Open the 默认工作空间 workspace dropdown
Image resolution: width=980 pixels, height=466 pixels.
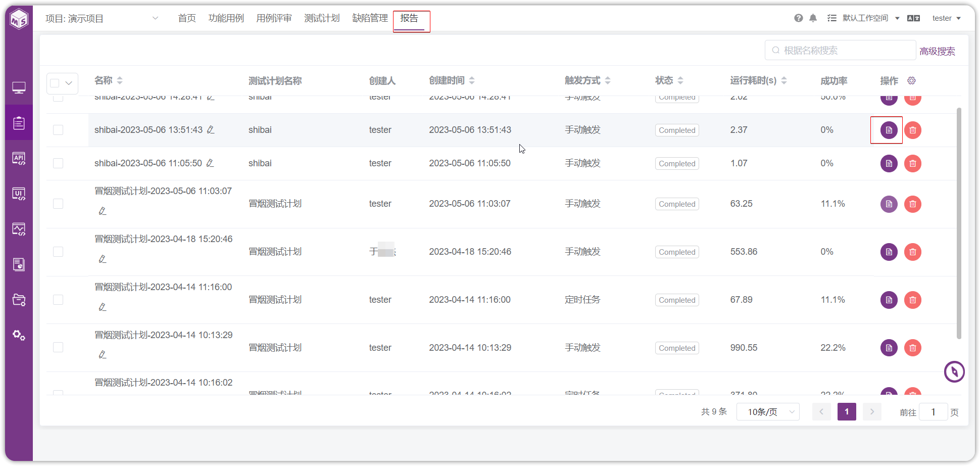pos(871,18)
